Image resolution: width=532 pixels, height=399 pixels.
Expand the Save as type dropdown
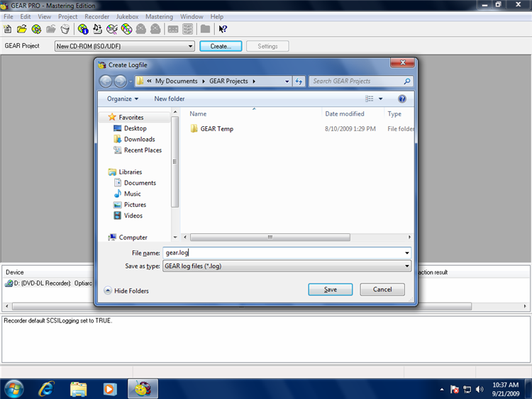(406, 266)
